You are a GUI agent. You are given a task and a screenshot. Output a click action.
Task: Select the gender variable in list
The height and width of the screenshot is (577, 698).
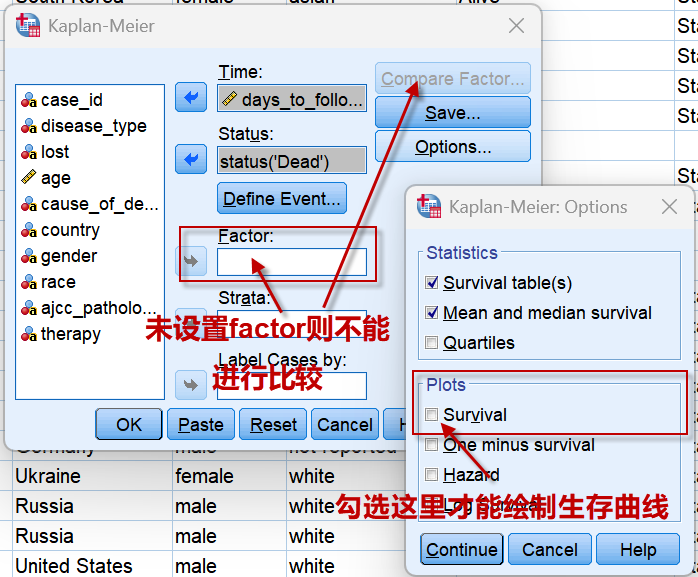click(68, 256)
